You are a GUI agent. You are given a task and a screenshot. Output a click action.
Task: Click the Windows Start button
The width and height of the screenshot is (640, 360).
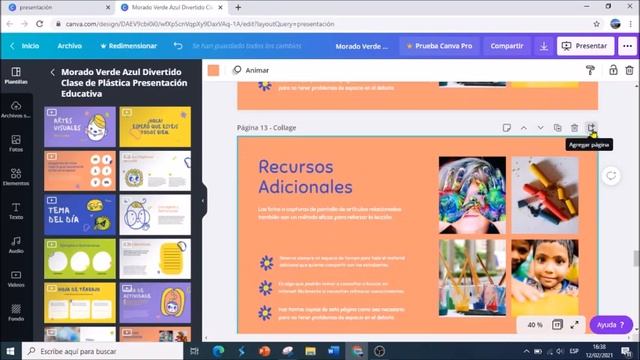[10, 351]
